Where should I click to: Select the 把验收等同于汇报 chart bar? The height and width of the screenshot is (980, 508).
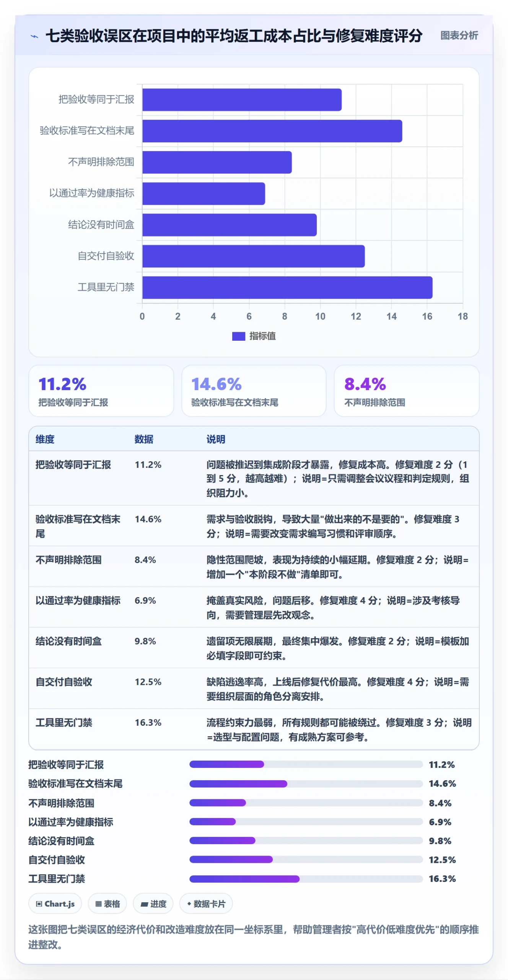pos(242,100)
